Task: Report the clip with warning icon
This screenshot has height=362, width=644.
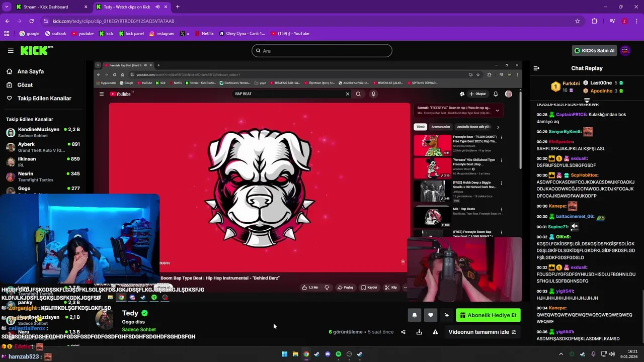Action: click(435, 332)
